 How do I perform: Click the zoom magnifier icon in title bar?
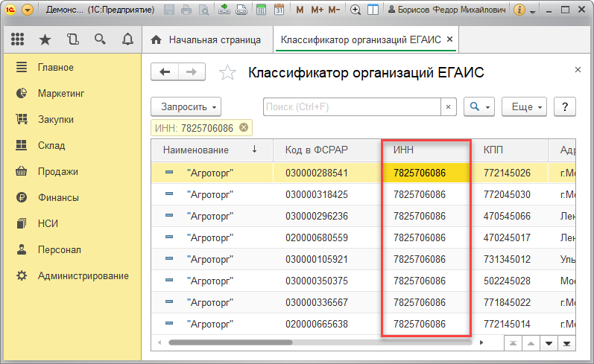(356, 10)
